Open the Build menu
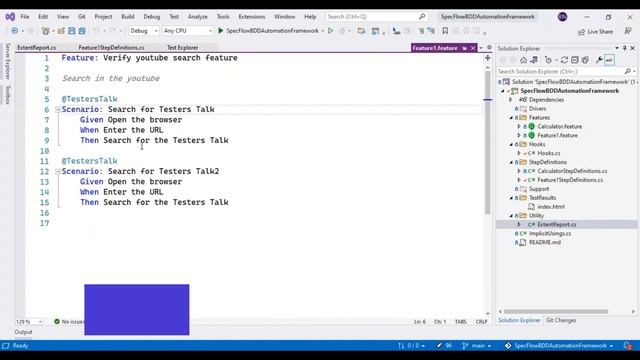This screenshot has height=360, width=640. (128, 17)
